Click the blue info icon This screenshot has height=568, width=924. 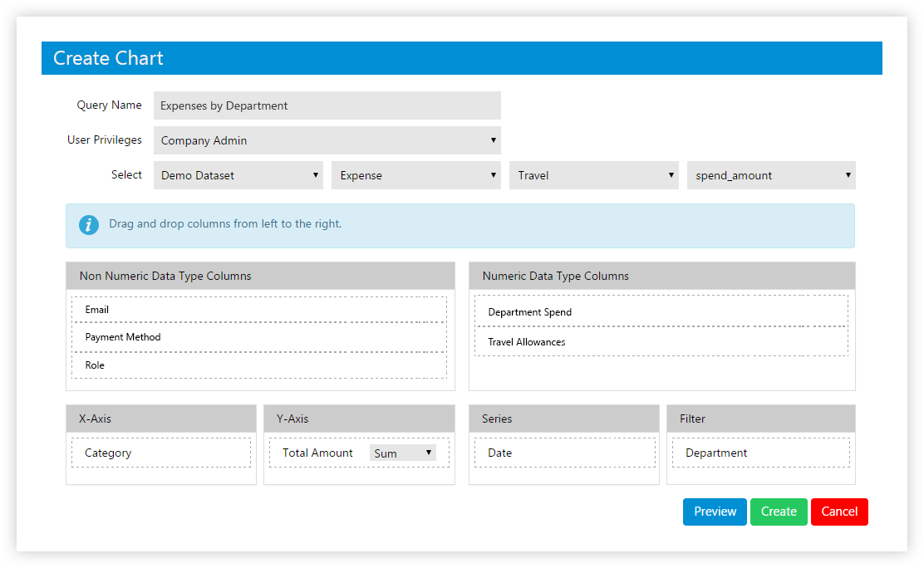coord(89,224)
